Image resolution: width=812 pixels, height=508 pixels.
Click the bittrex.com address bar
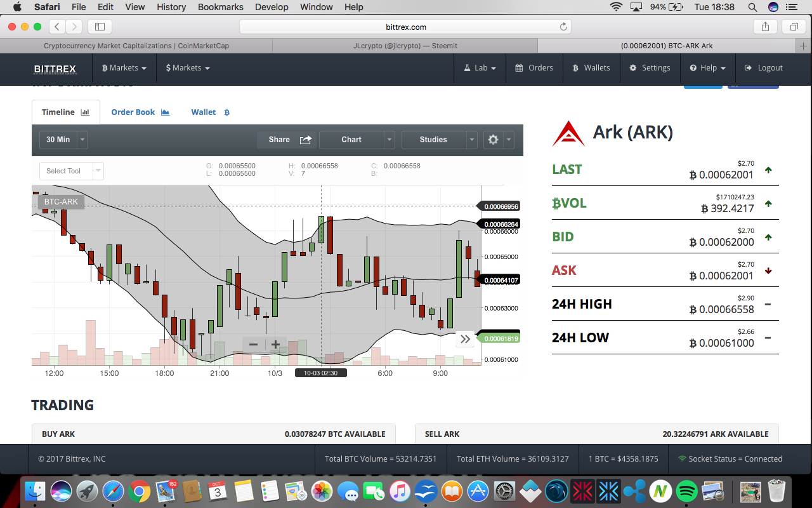pyautogui.click(x=405, y=27)
